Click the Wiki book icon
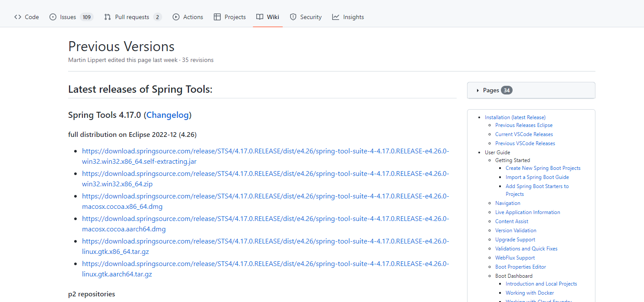This screenshot has width=644, height=302. click(x=260, y=17)
